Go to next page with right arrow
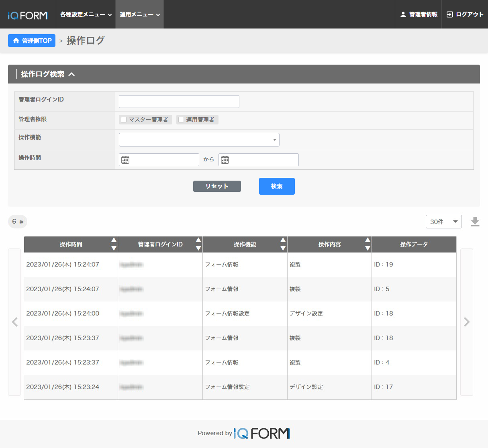Screen dimensions: 488x448 (x=466, y=322)
